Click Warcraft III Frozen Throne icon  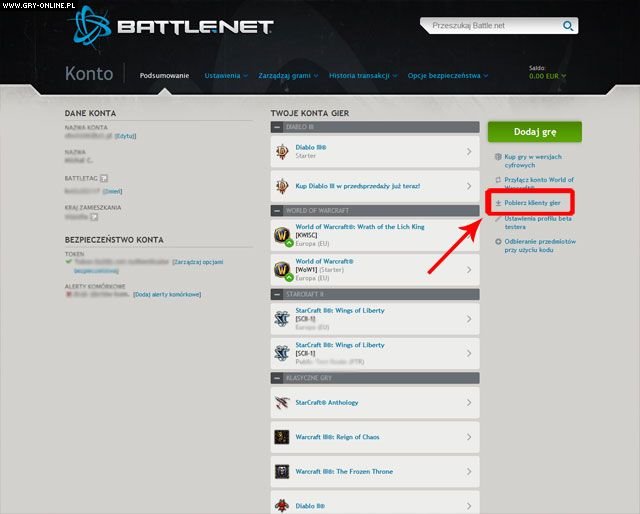(x=282, y=472)
